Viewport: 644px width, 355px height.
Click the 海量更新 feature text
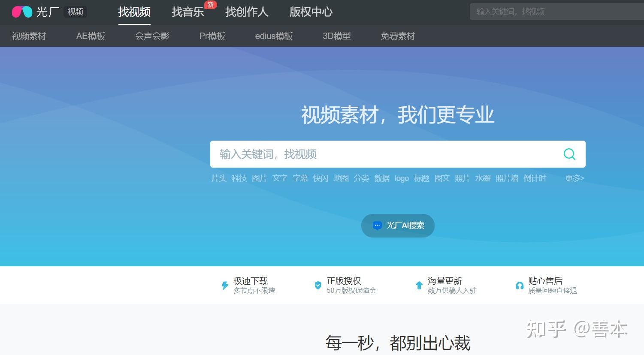click(x=445, y=281)
